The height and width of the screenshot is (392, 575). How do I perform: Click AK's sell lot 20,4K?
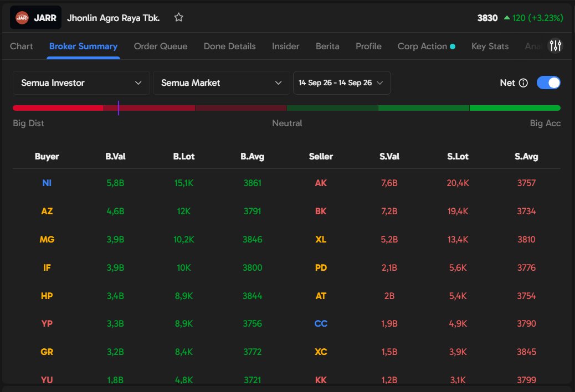458,183
